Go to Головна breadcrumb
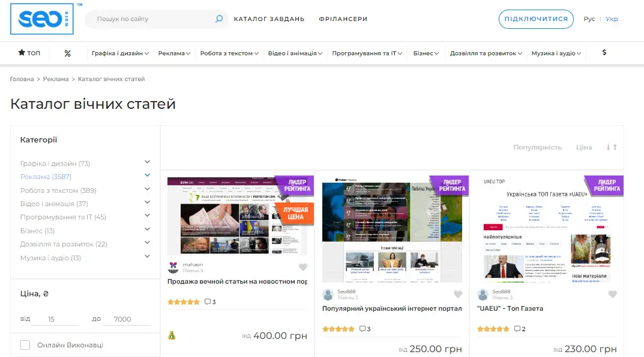 click(x=22, y=79)
